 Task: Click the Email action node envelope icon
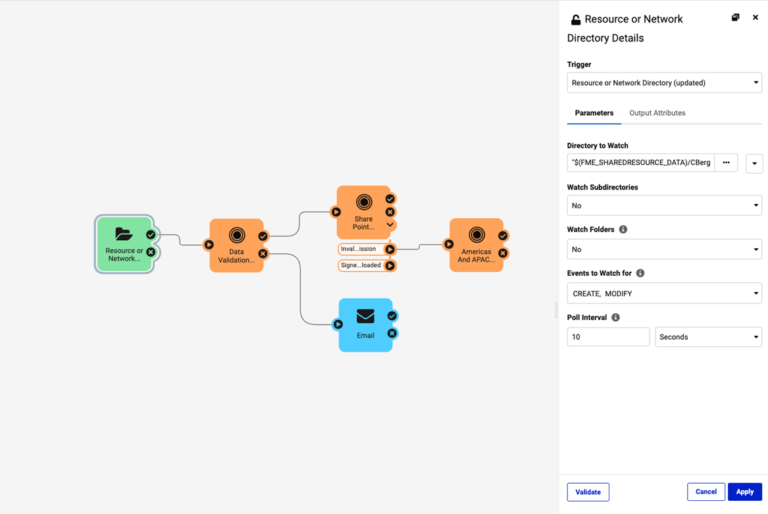365,316
